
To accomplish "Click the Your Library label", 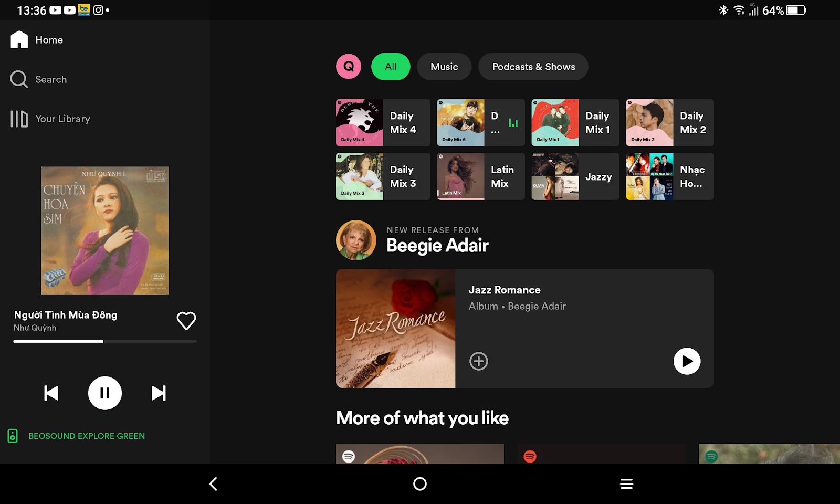I will pyautogui.click(x=62, y=119).
